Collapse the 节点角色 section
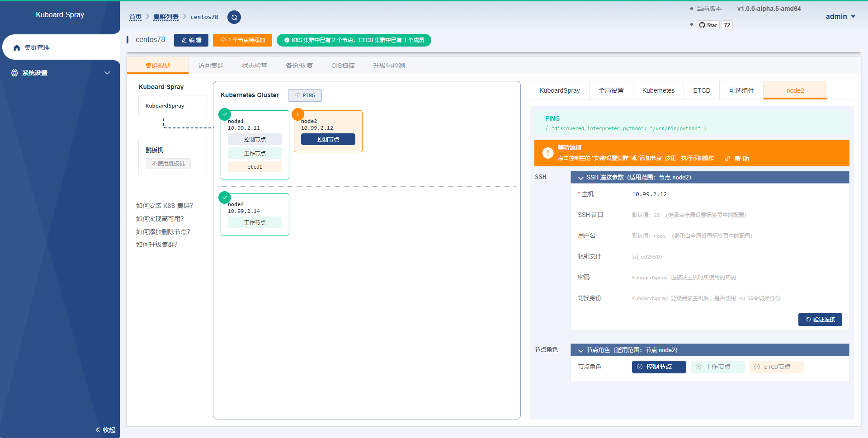This screenshot has height=438, width=868. [710, 350]
